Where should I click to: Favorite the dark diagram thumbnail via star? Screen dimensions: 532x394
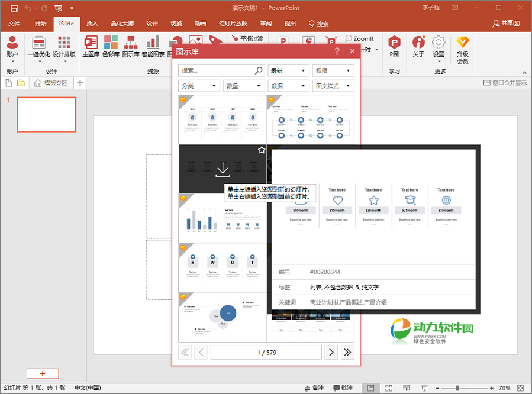tap(261, 150)
